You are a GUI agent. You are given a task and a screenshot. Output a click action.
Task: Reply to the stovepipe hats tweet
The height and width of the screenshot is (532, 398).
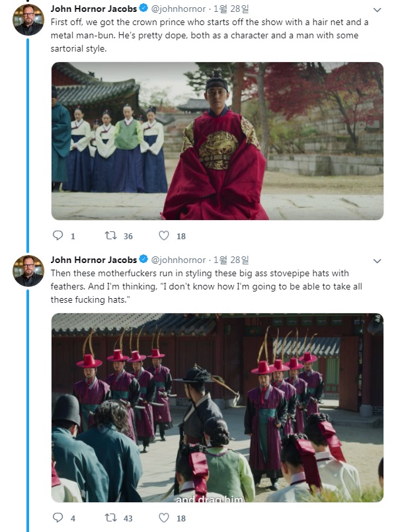pos(58,518)
